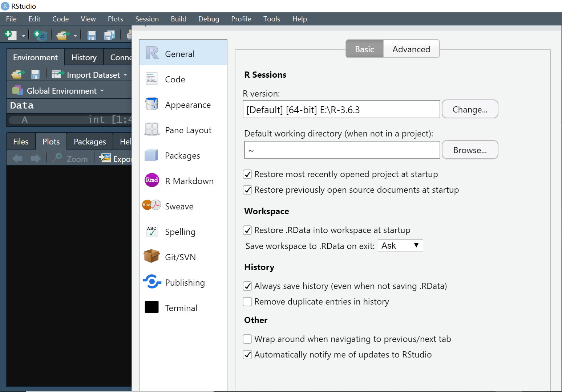Open the Help menu
The width and height of the screenshot is (562, 392).
point(300,19)
